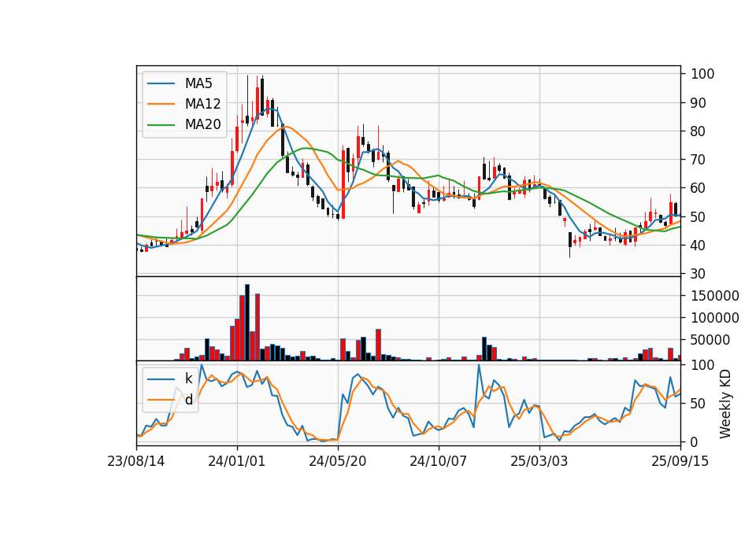The image size is (756, 543).
Task: Click the x-axis date 25/09/15
Action: [680, 461]
